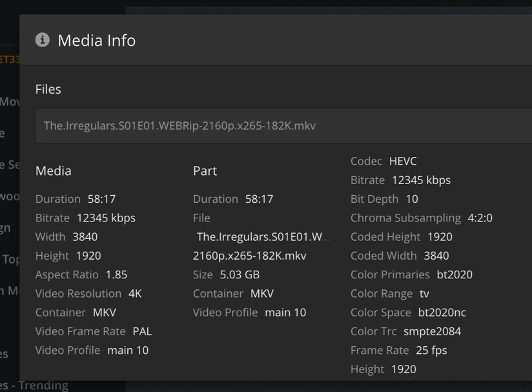Click the Frame Rate 25 fps entry

(398, 350)
